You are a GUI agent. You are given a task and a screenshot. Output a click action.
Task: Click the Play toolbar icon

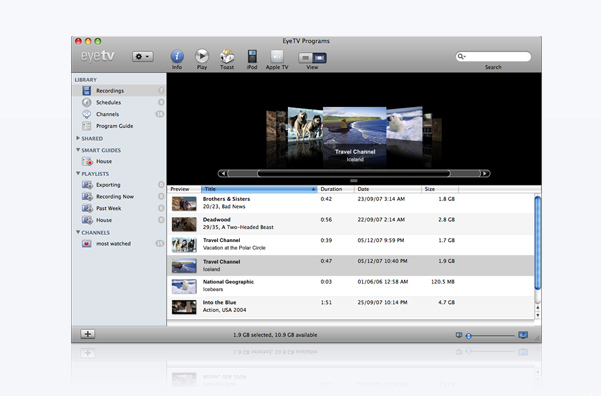tap(202, 56)
